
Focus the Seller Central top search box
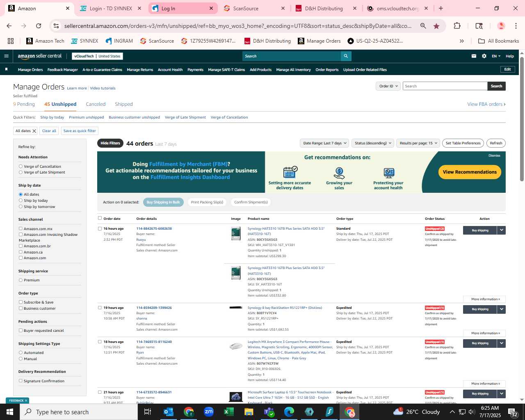point(292,56)
